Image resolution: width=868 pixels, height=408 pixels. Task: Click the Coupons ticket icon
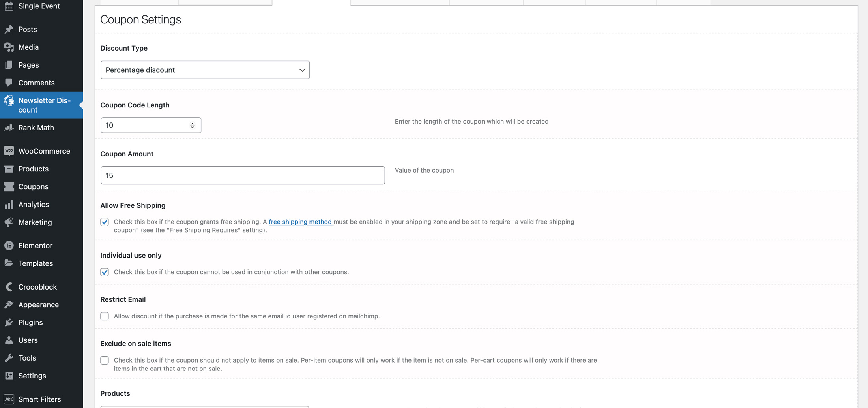(x=9, y=186)
